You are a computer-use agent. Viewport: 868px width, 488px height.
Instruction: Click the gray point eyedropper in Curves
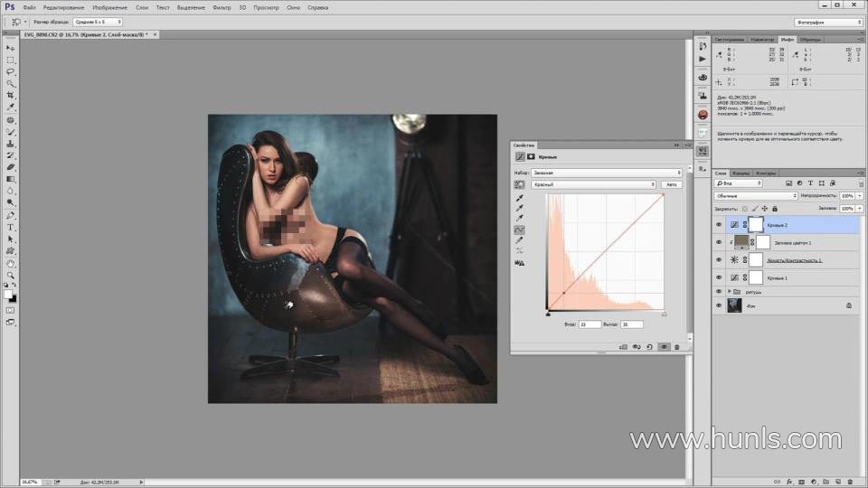click(519, 208)
